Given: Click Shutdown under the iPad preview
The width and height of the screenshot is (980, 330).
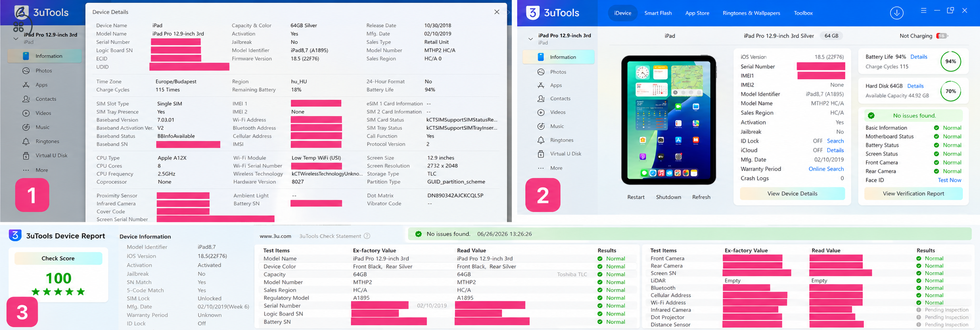Looking at the screenshot, I should click(668, 197).
